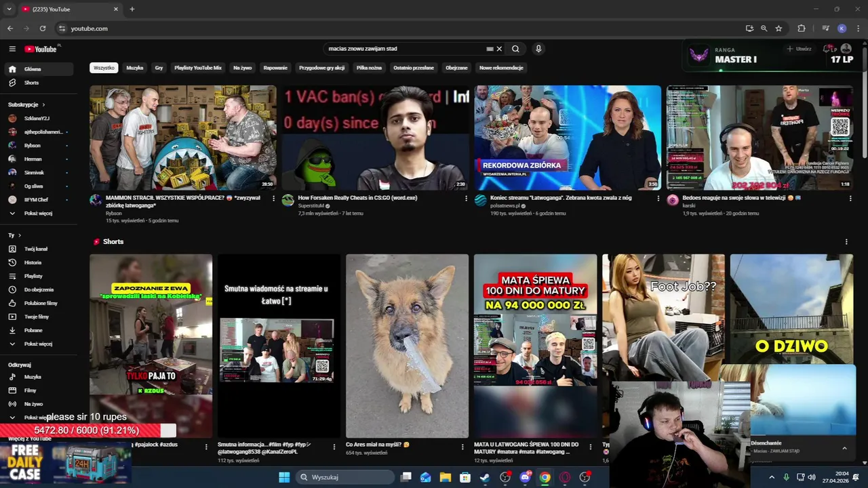Select the Nowe rekomendacje chip
This screenshot has height=488, width=868.
pyautogui.click(x=501, y=68)
